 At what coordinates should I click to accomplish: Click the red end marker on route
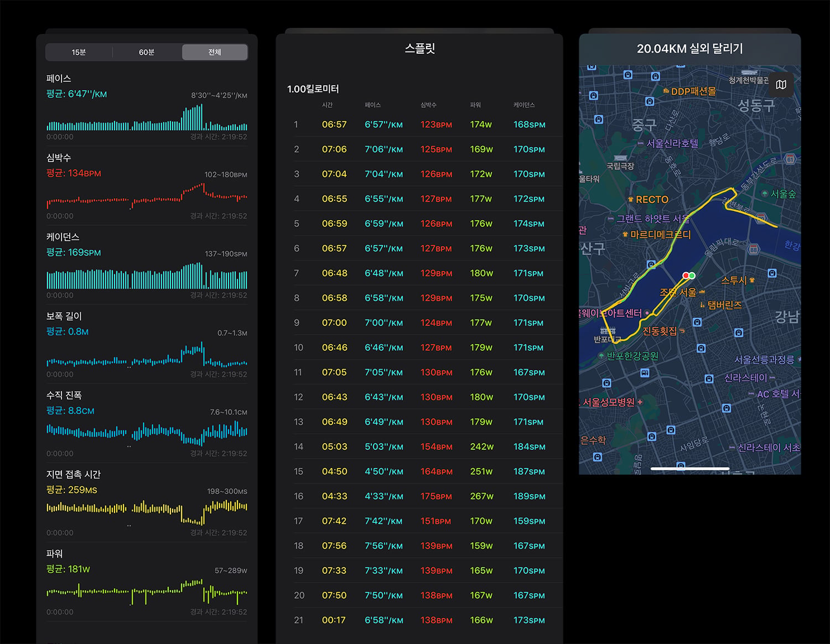(x=686, y=276)
